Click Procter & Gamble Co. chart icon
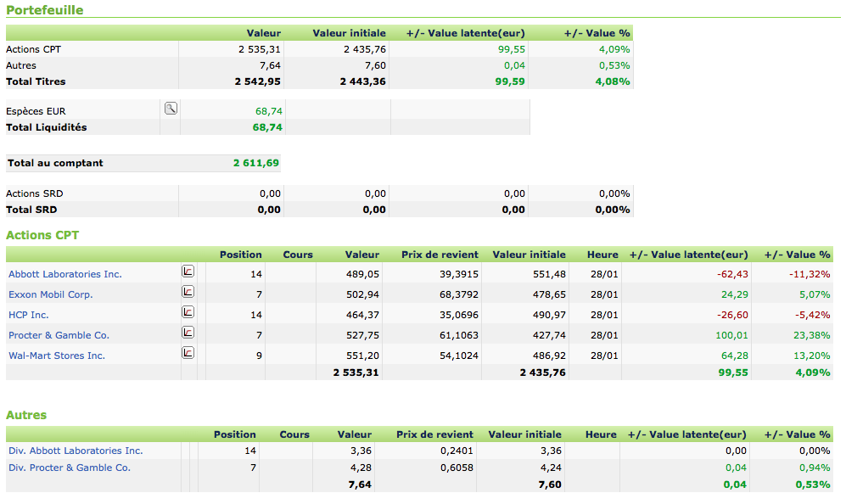 [188, 333]
